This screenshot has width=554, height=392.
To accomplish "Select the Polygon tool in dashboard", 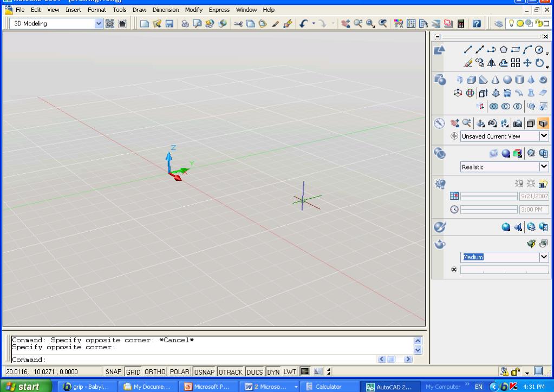I will point(504,50).
